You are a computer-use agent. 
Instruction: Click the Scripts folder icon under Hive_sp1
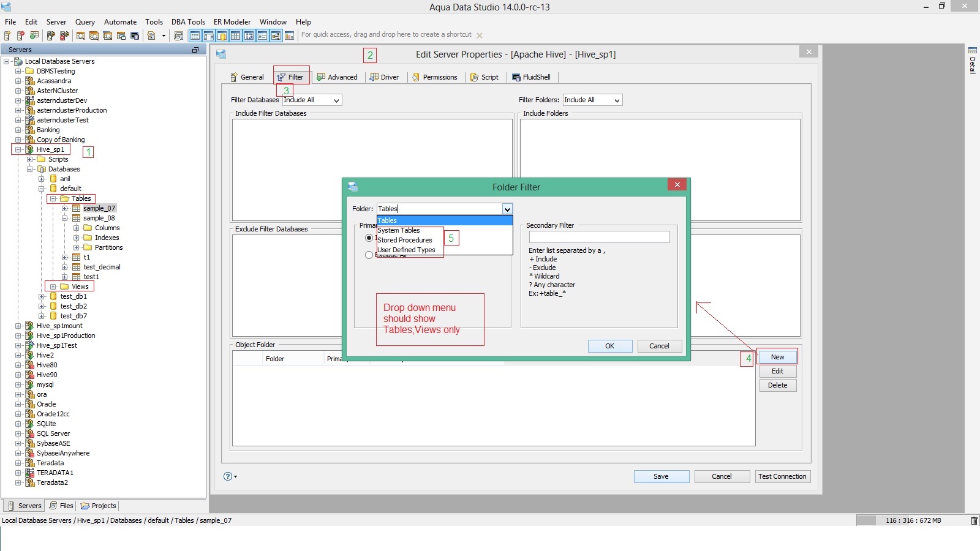(x=41, y=159)
